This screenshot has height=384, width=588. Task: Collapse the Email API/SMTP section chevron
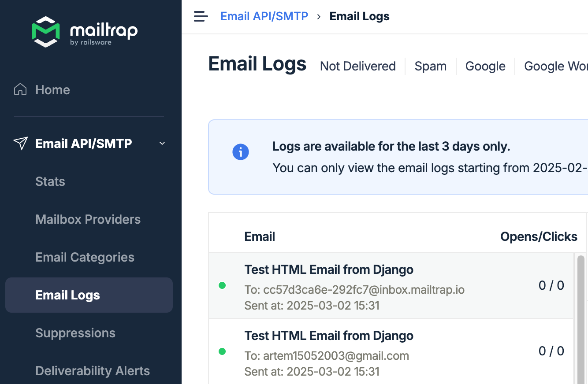tap(162, 144)
